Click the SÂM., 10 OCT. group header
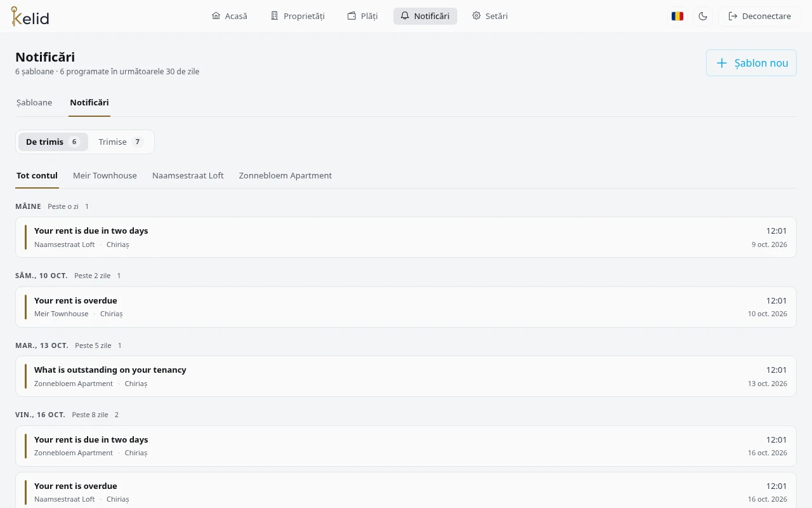This screenshot has height=508, width=812. (x=41, y=276)
